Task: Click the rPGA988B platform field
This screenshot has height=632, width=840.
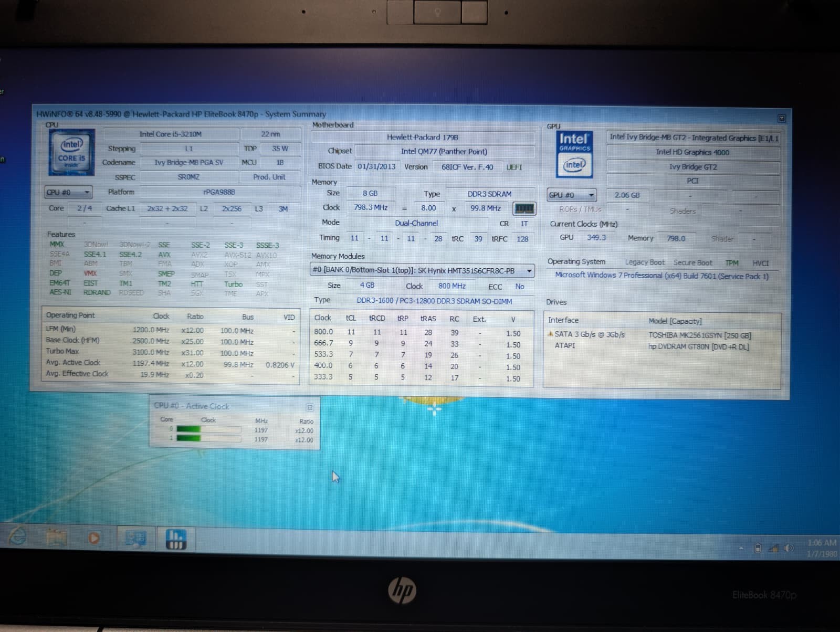Action: pyautogui.click(x=219, y=192)
